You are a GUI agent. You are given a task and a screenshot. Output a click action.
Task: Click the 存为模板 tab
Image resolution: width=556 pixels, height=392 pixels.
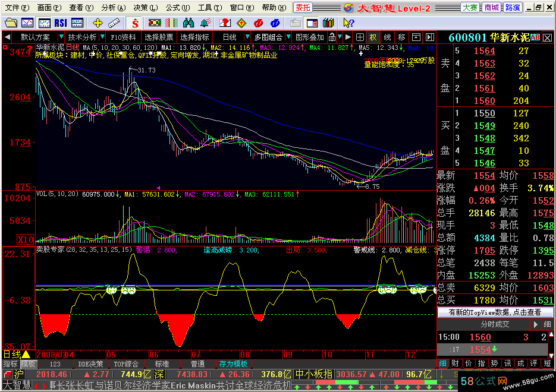point(233,364)
